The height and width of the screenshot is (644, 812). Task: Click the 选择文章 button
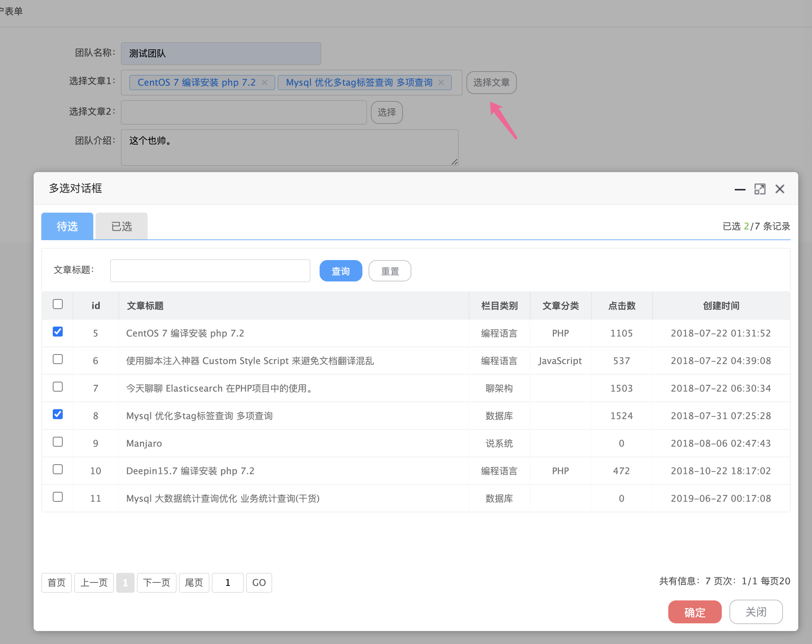click(x=491, y=82)
